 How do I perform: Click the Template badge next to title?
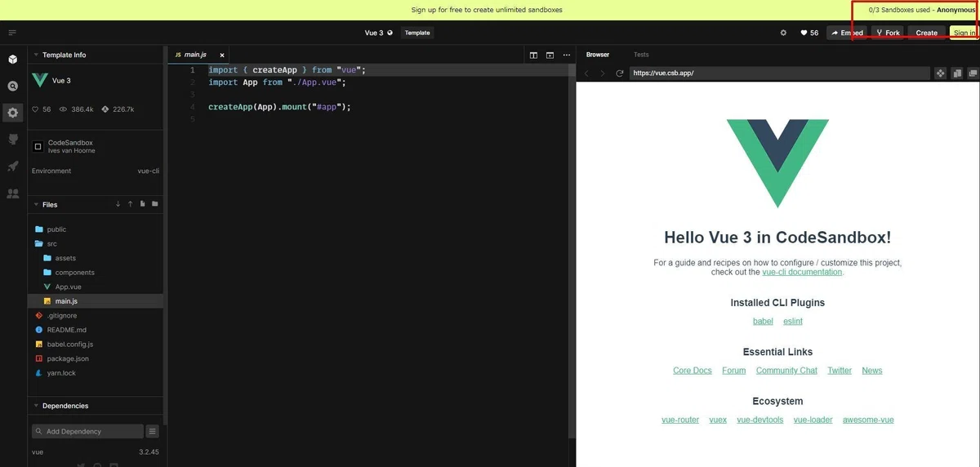pyautogui.click(x=417, y=33)
